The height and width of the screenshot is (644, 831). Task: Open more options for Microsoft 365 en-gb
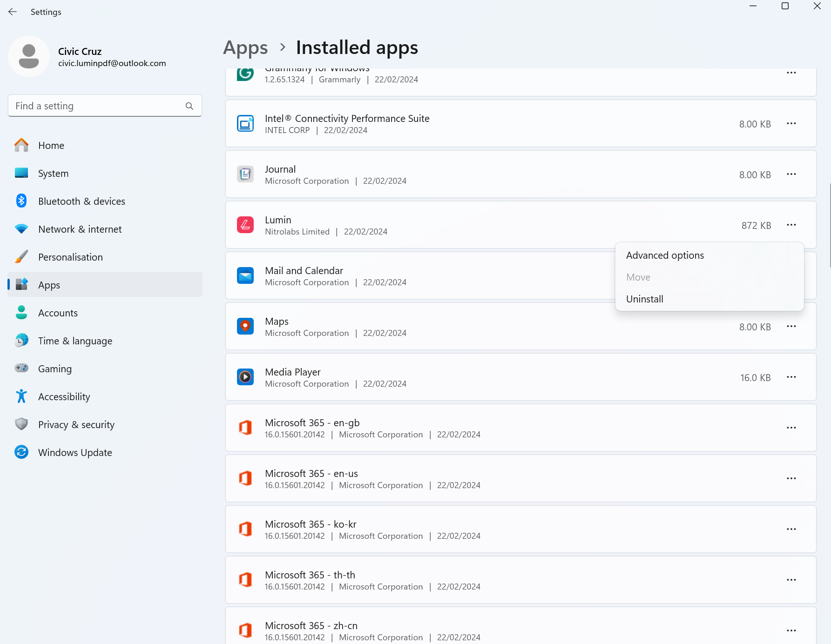(x=791, y=428)
